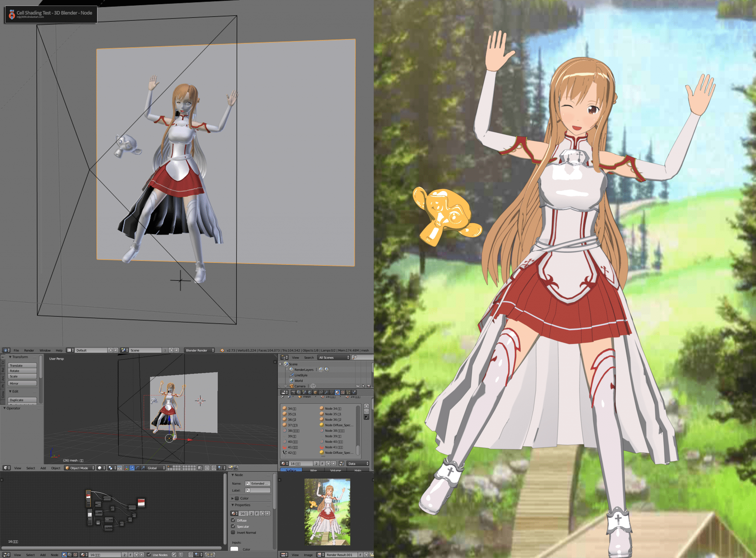756x558 pixels.
Task: Click the white Color input swatch under Inputs
Action: [x=234, y=549]
